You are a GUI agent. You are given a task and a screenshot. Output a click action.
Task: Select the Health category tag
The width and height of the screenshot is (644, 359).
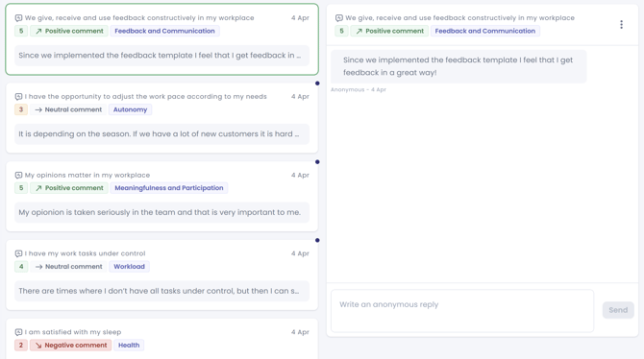(x=129, y=345)
